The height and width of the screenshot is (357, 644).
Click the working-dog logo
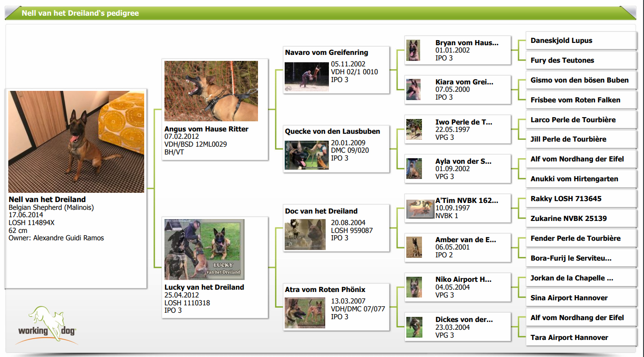click(x=47, y=325)
